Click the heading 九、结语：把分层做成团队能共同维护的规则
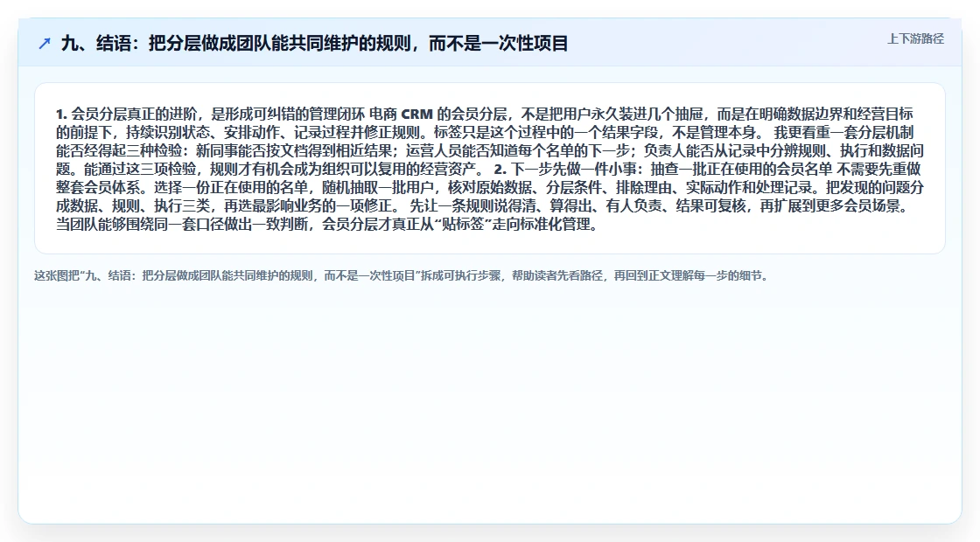Viewport: 980px width, 542px height. (314, 44)
